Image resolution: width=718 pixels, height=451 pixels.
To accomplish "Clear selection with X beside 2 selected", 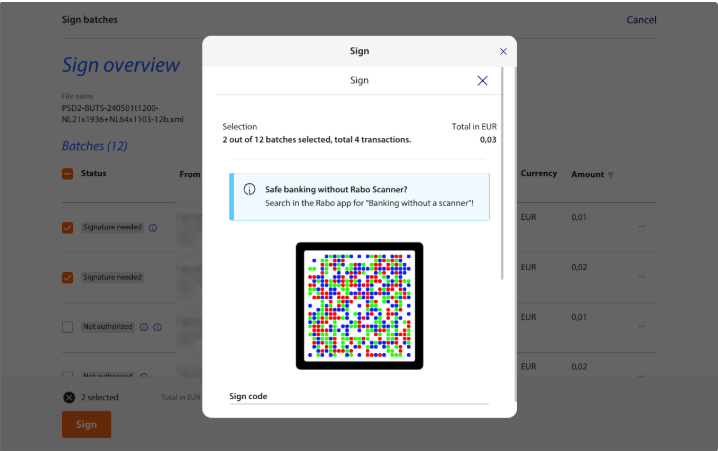I will [69, 397].
